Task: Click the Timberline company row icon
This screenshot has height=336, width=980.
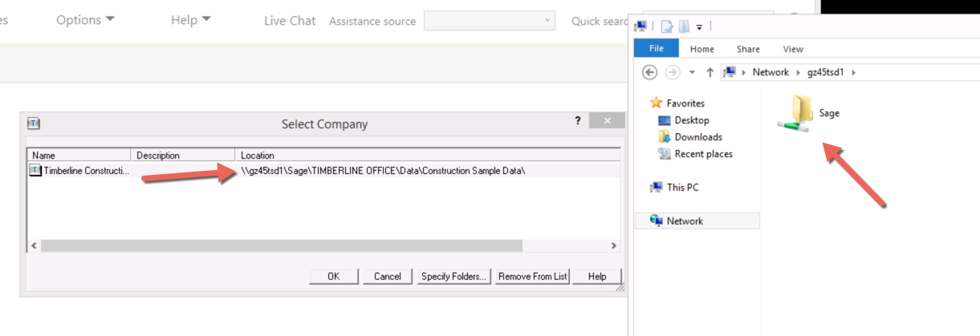Action: coord(35,170)
